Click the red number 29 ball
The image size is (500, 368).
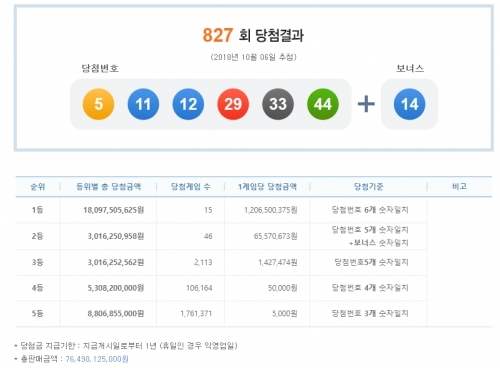(233, 104)
